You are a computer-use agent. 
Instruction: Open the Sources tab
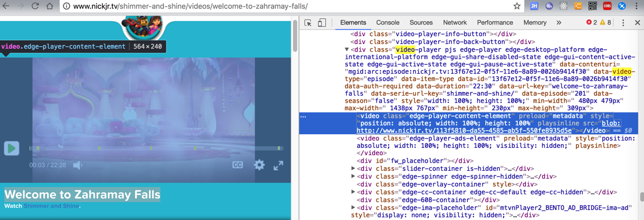[x=421, y=23]
